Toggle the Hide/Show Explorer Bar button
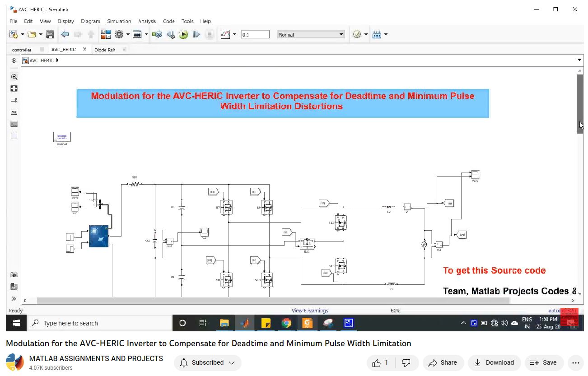Screen dimensions: 588x376 coord(14,60)
